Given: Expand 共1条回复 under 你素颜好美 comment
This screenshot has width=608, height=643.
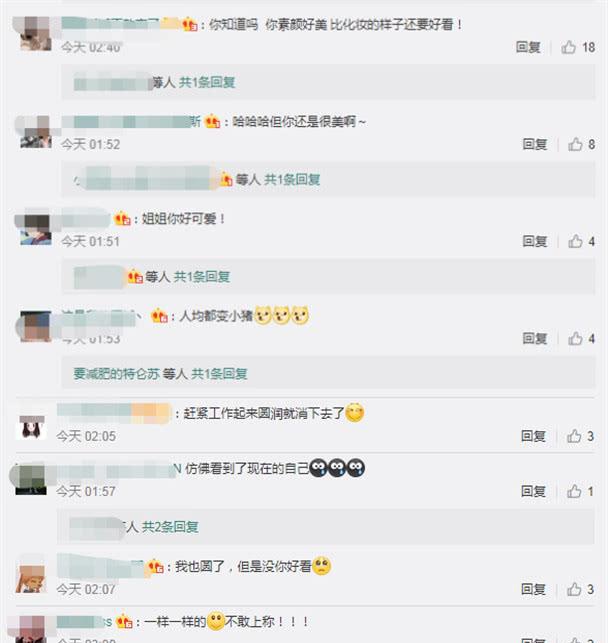Looking at the screenshot, I should pos(207,82).
